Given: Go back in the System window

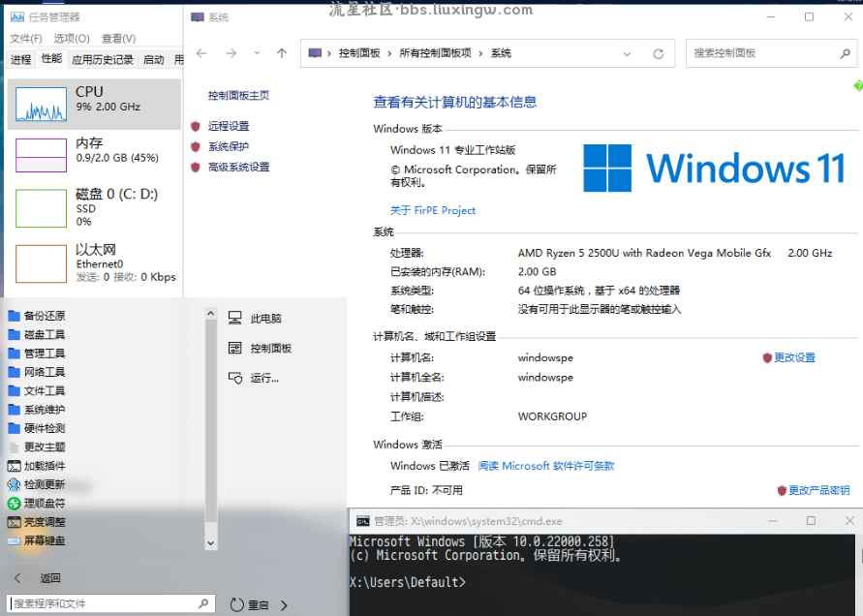Looking at the screenshot, I should [x=201, y=53].
